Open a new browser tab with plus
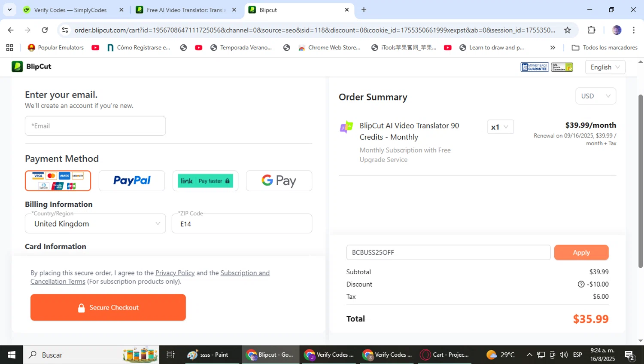The image size is (644, 364). (x=364, y=10)
